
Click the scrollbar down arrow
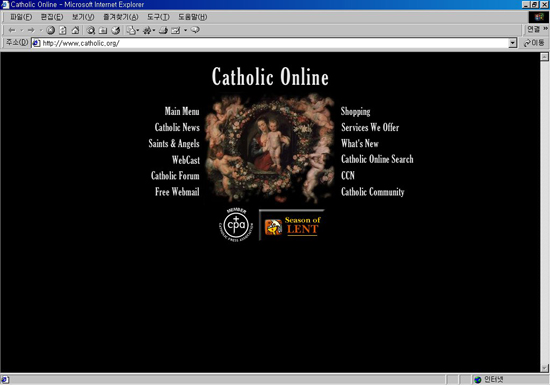(544, 368)
